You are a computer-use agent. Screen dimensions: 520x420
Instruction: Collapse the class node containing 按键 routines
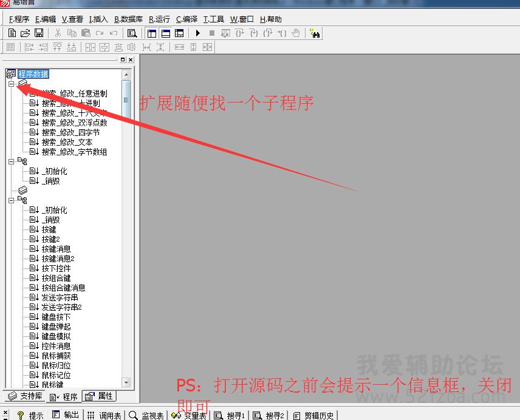(12, 200)
